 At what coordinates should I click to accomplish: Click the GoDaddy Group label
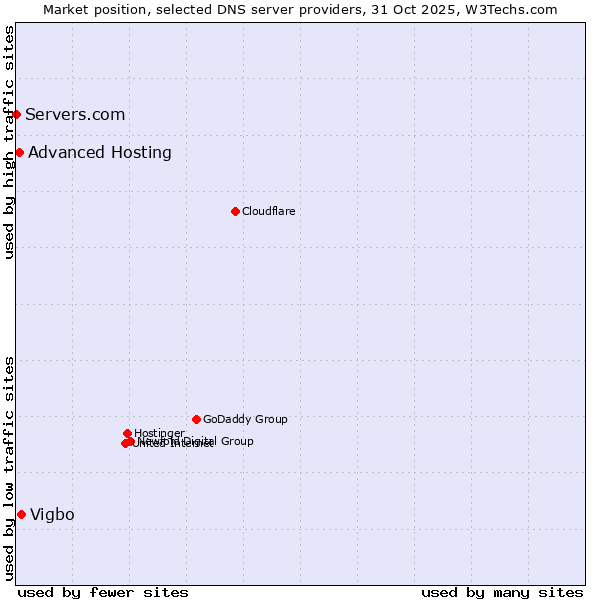point(245,420)
